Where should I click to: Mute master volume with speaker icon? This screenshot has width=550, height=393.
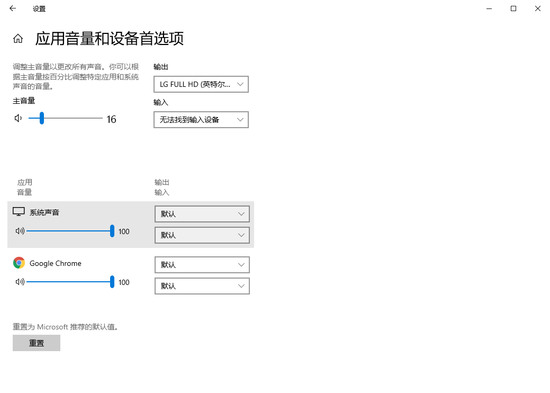click(18, 118)
